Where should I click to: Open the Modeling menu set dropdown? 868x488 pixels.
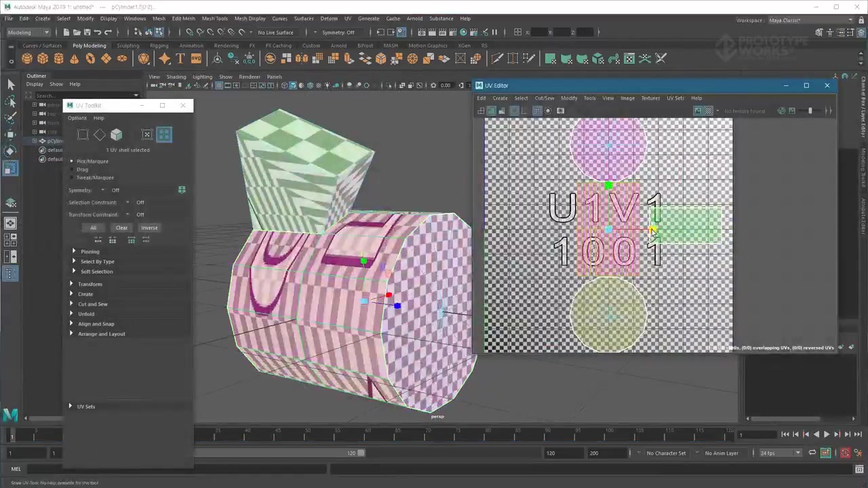pos(27,33)
